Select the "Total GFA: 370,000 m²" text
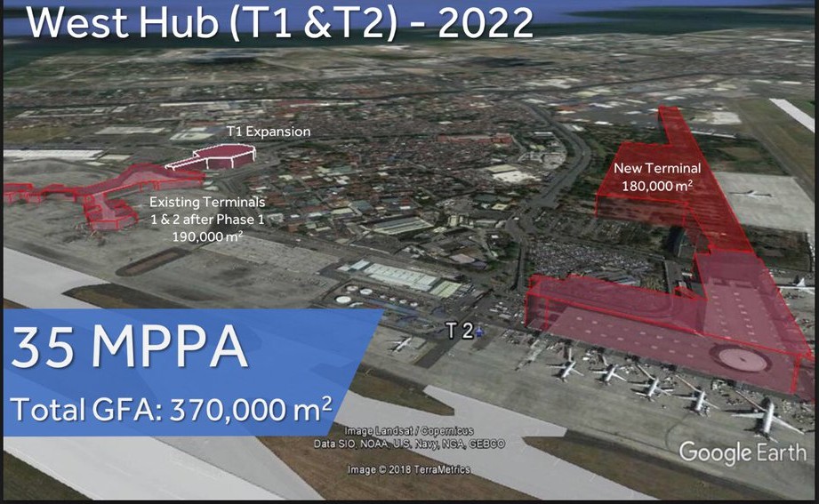Screen dimensions: 819x504 tap(172, 409)
